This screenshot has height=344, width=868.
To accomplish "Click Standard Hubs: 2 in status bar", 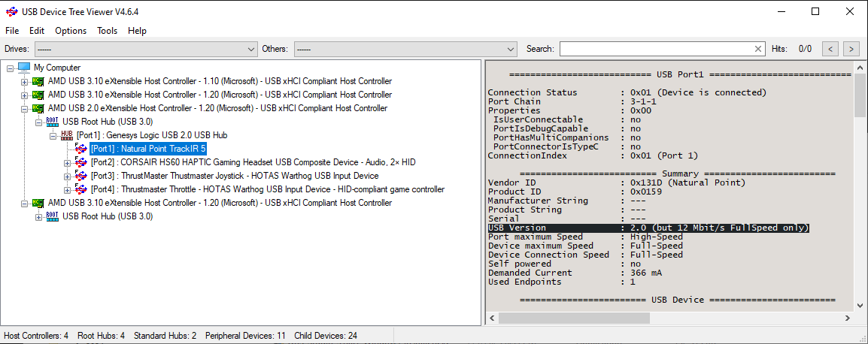I will coord(165,336).
